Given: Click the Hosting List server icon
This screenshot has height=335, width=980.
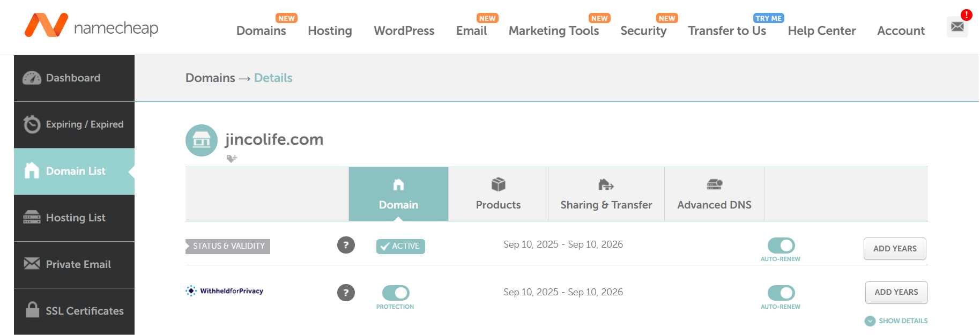Looking at the screenshot, I should [32, 217].
